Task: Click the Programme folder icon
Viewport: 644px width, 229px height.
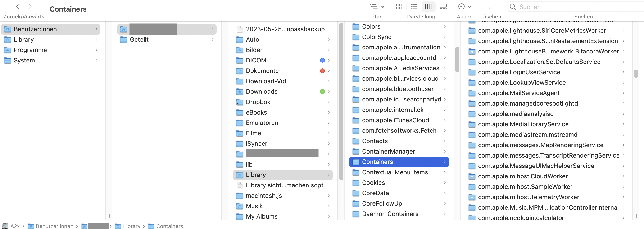Action: click(x=8, y=50)
